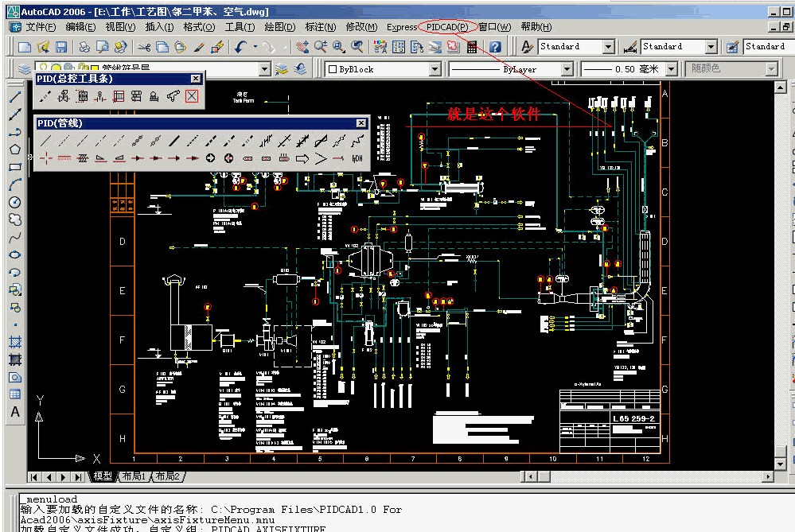Click the vertical scrollbar up arrow
The image size is (795, 532).
pos(781,87)
